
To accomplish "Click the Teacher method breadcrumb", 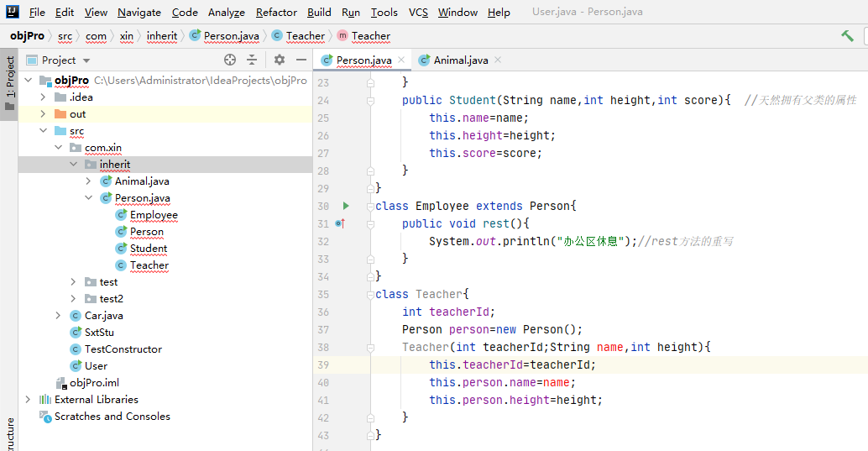I will click(363, 36).
